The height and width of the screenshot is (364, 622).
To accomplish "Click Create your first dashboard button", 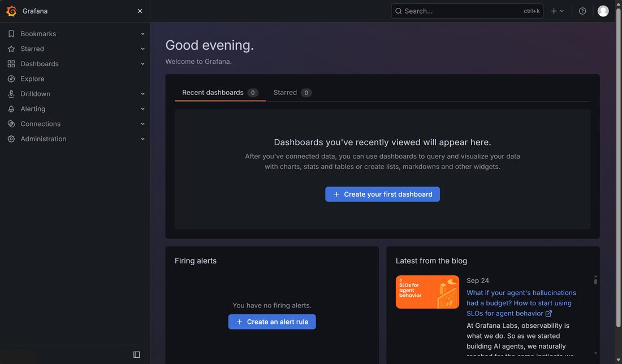I will [382, 194].
